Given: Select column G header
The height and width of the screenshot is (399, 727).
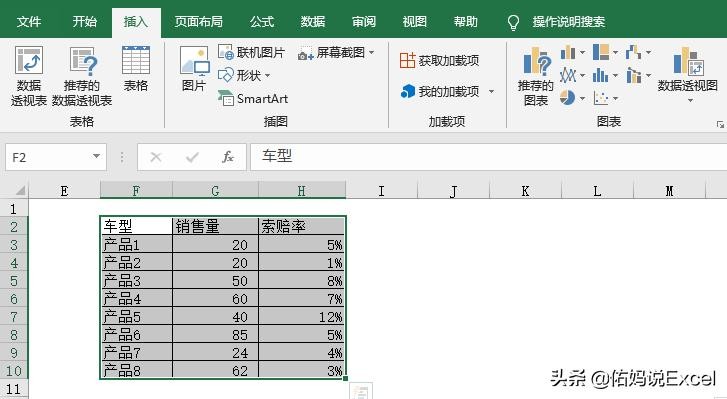Looking at the screenshot, I should [x=215, y=190].
